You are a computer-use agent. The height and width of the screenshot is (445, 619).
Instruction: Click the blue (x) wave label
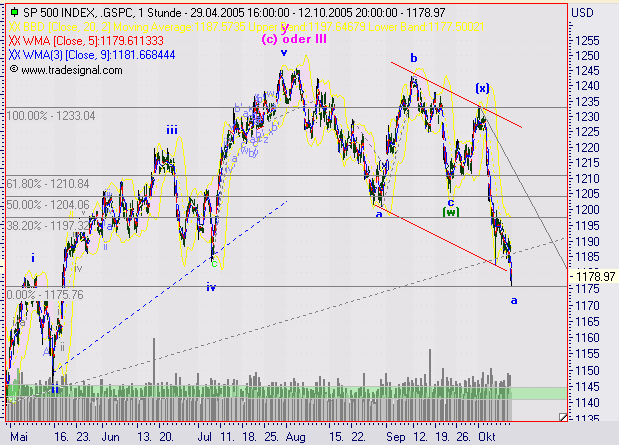(x=482, y=88)
